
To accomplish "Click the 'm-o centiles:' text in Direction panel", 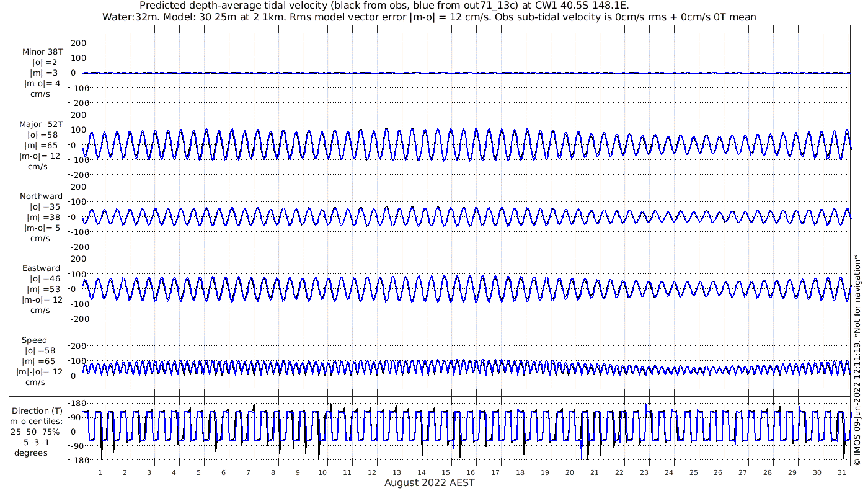I will coord(38,422).
